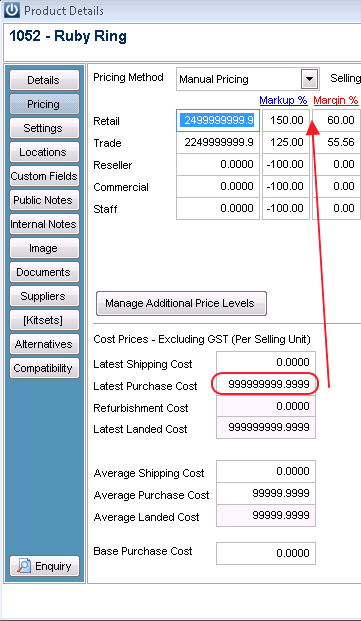Open the Settings tab
The width and height of the screenshot is (361, 621).
(44, 128)
